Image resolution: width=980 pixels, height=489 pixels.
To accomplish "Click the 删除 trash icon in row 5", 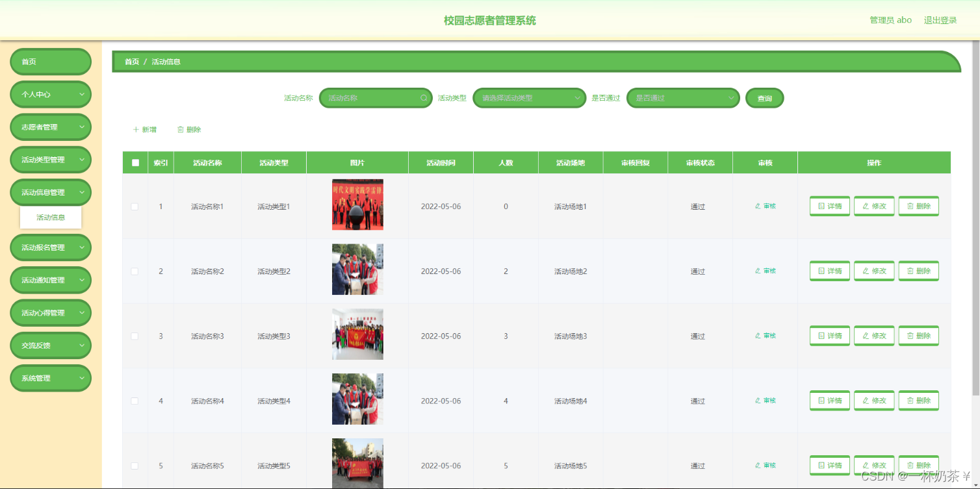I will 910,466.
